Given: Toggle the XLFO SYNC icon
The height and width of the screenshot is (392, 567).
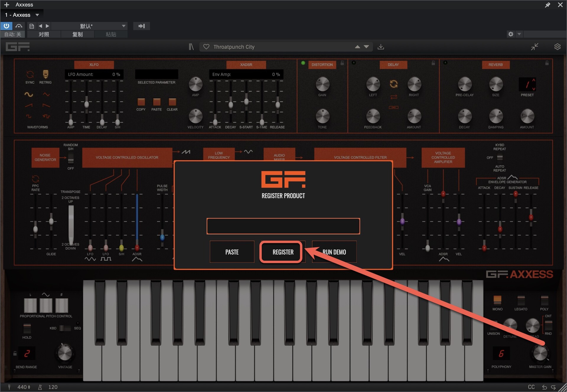Looking at the screenshot, I should [x=30, y=74].
